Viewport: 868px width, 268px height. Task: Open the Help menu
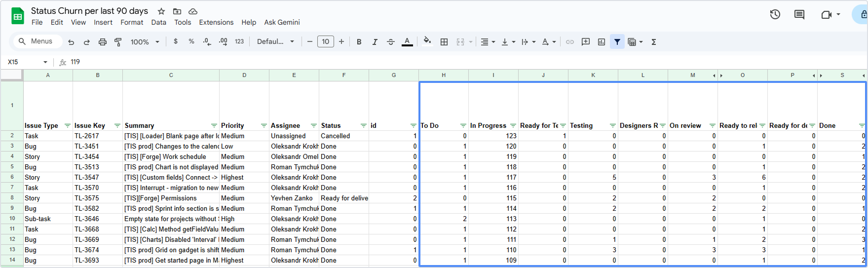pyautogui.click(x=249, y=22)
